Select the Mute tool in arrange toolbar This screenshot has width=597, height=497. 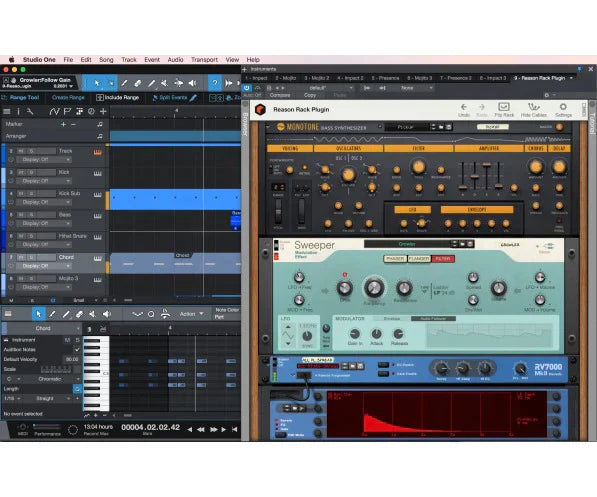coord(165,83)
